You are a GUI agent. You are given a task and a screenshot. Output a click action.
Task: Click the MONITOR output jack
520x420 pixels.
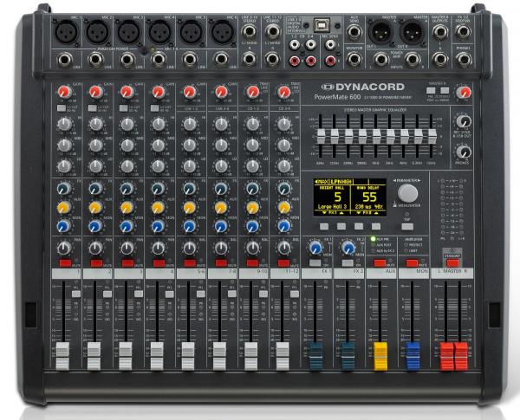(354, 60)
